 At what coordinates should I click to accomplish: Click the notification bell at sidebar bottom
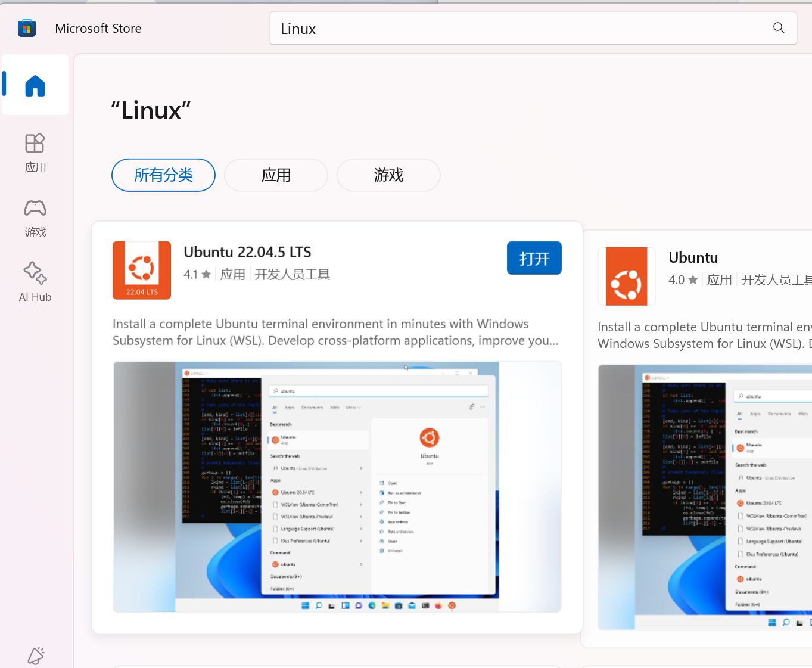pos(35,655)
